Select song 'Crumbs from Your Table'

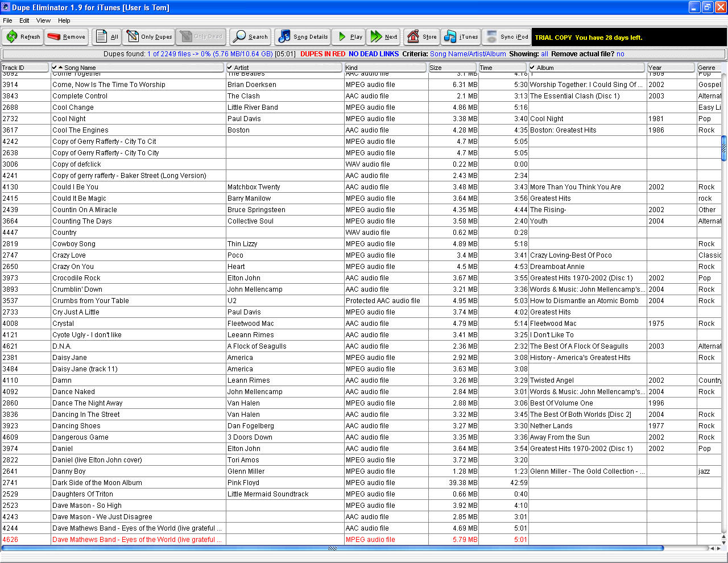point(90,301)
